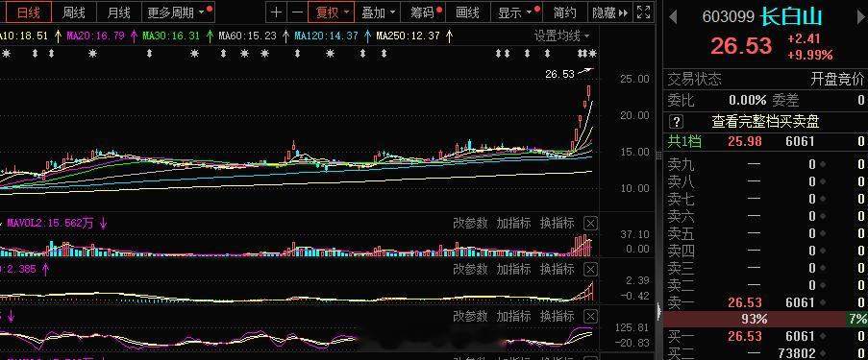This screenshot has width=868, height=360.
Task: Click 换指标 in the 2.39 indicator panel
Action: tap(557, 270)
